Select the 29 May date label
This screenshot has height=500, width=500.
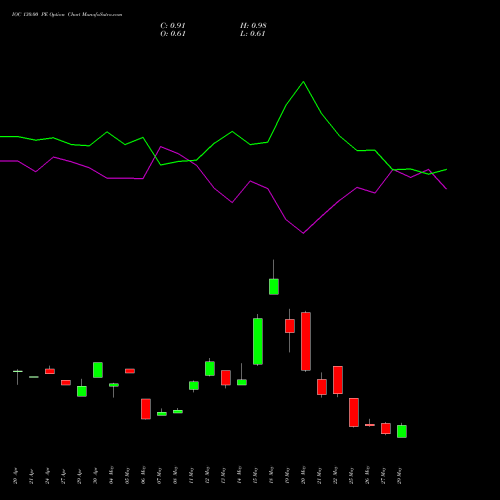click(x=399, y=475)
